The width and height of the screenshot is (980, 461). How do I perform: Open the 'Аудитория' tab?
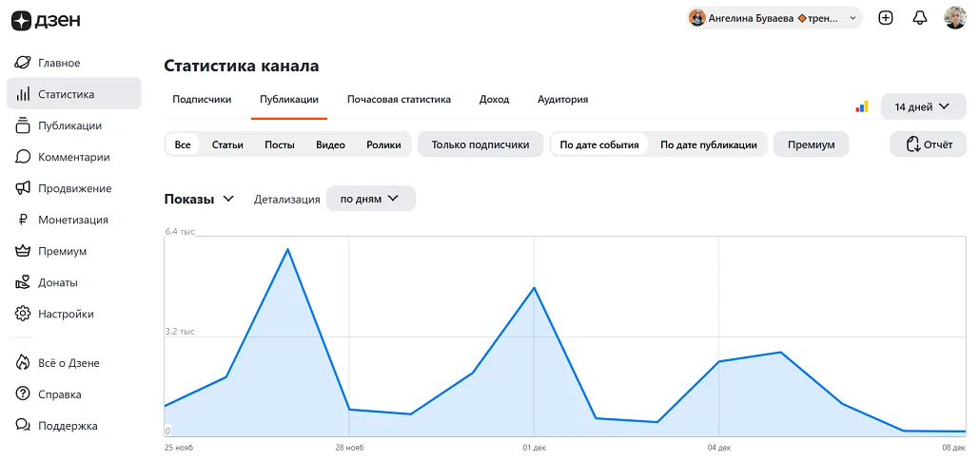562,99
